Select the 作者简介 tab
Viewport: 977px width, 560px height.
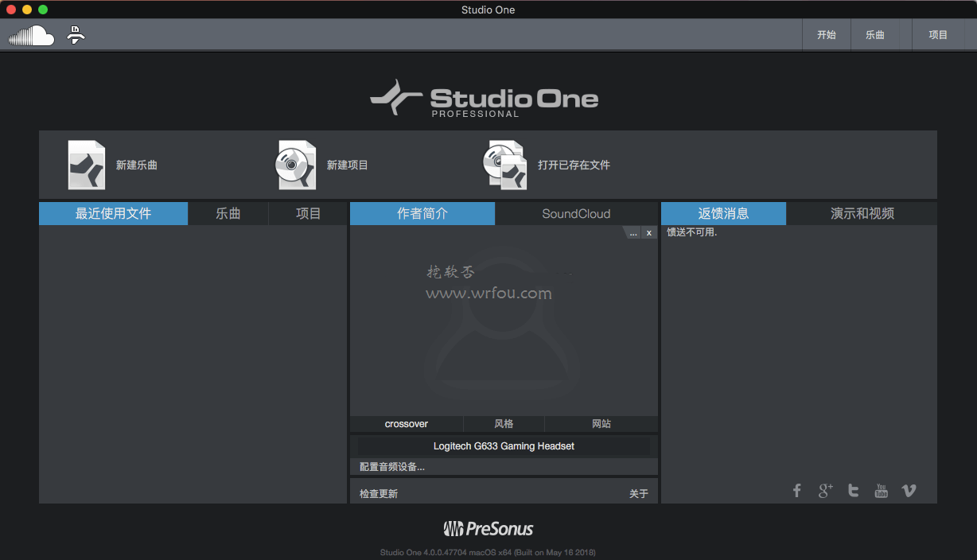[x=422, y=213]
